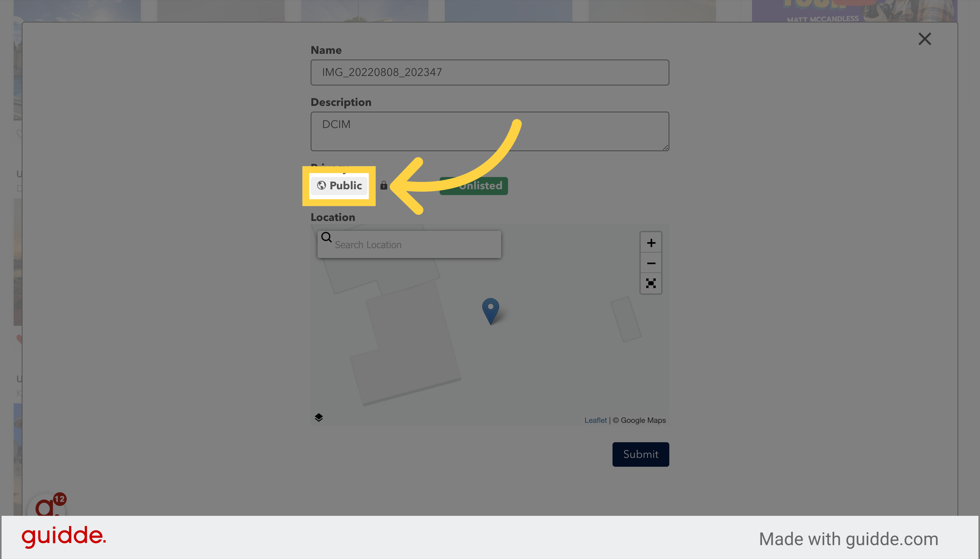Click the Public privacy toggle button

tap(339, 185)
